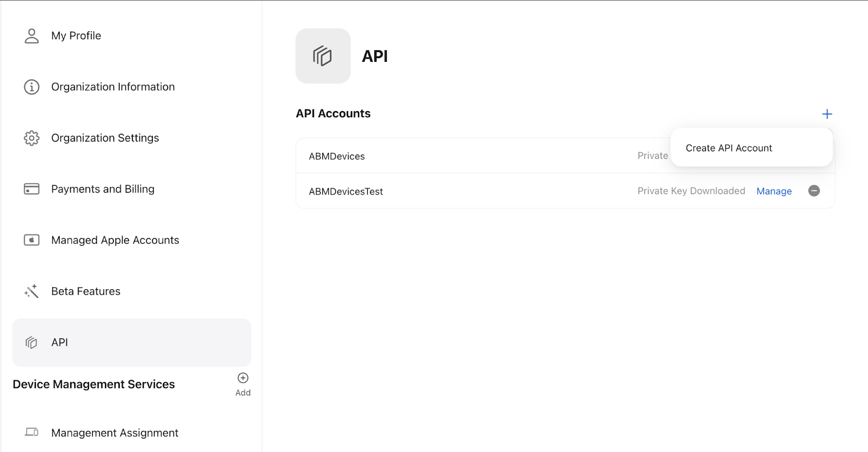
Task: Click Manage link for ABMDevicesTest
Action: 774,191
